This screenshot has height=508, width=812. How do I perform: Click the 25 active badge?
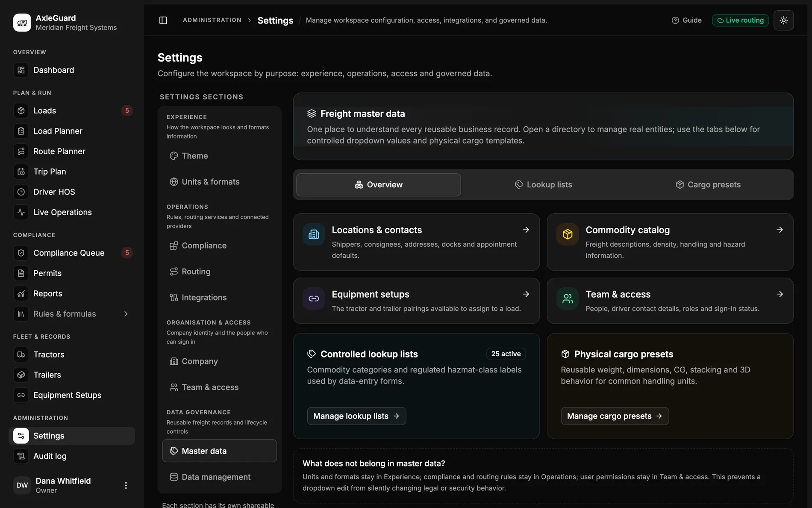(506, 354)
